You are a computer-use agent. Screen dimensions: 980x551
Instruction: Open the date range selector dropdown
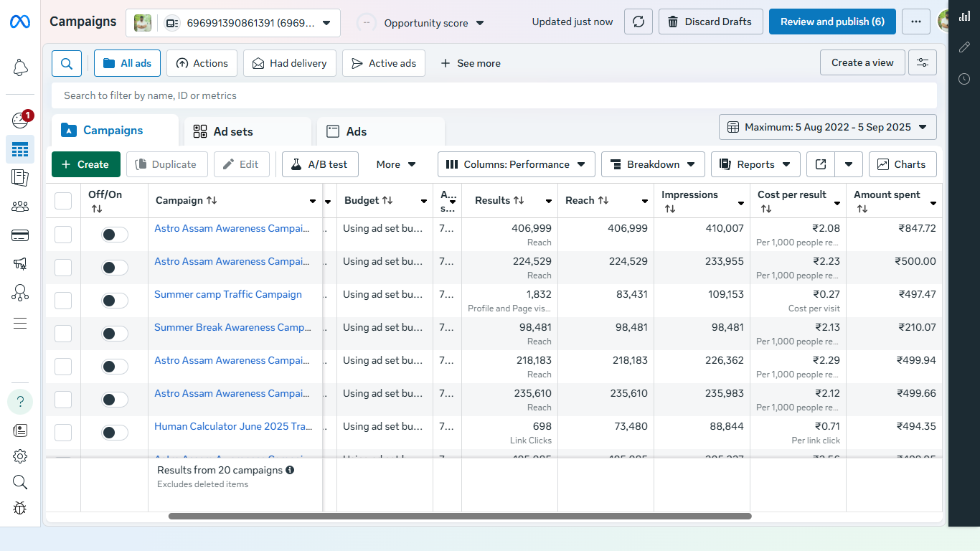click(827, 127)
